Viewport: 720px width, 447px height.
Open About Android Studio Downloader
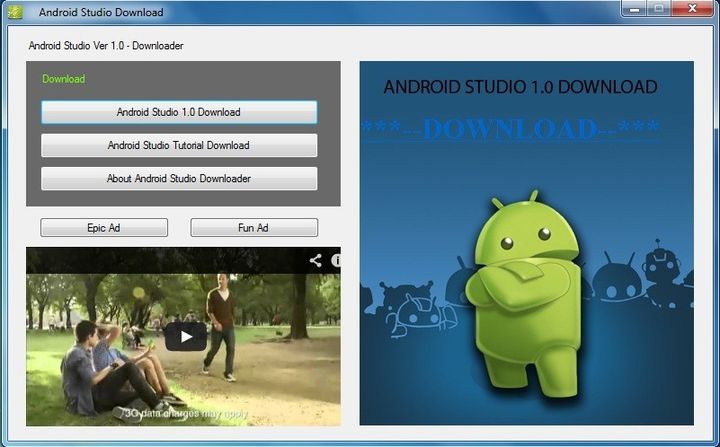tap(179, 178)
